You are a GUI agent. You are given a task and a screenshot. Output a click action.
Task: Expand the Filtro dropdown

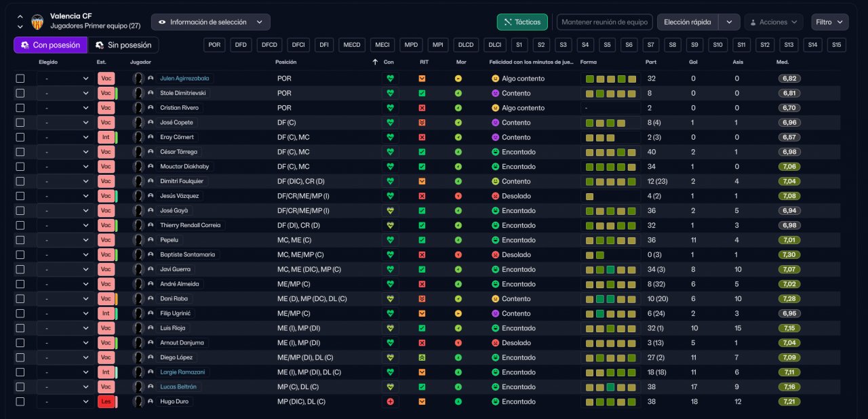[829, 22]
